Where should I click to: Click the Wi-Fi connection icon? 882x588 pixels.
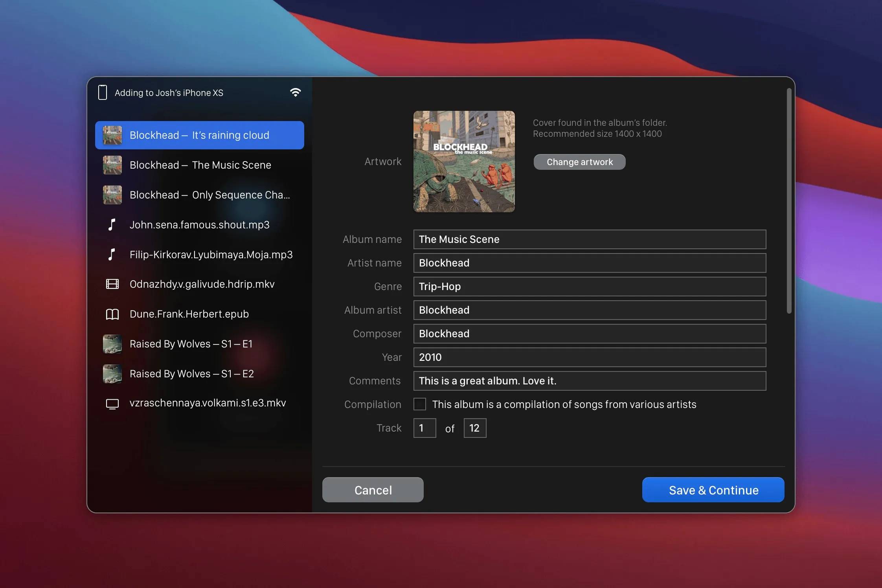[295, 92]
